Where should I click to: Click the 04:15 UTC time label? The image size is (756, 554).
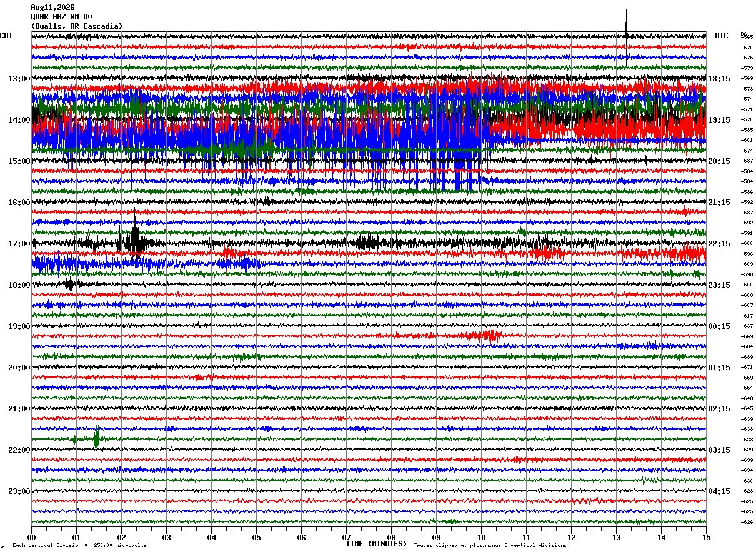719,491
